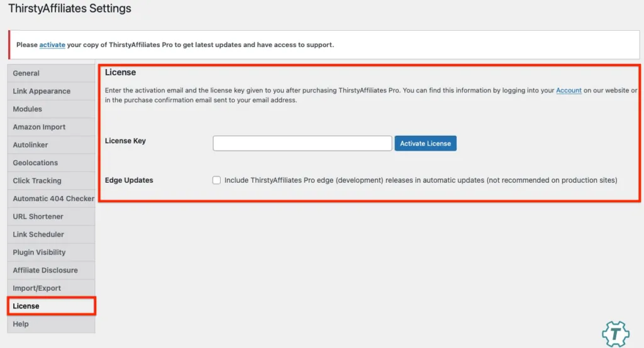
Task: Focus the License Key input field
Action: [x=303, y=143]
